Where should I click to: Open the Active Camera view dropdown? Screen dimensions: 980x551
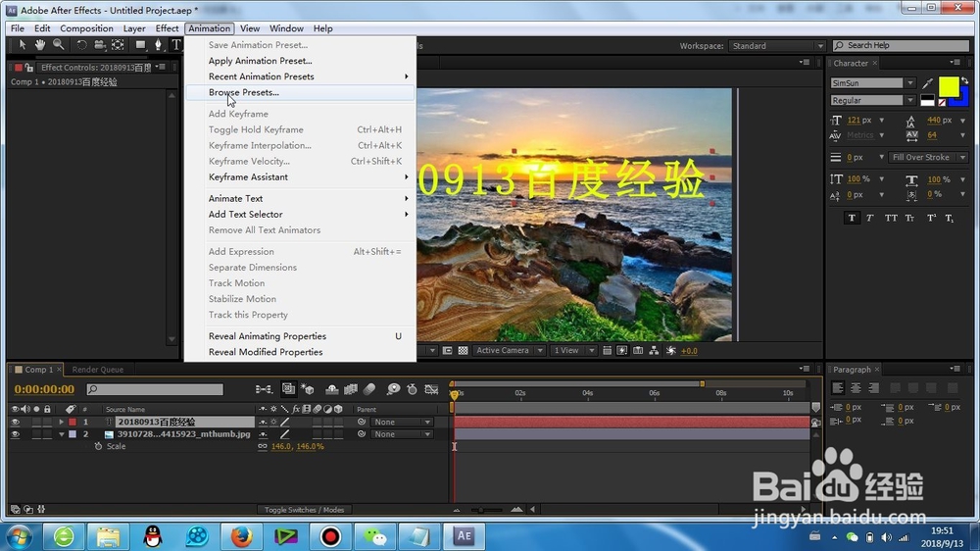click(508, 351)
